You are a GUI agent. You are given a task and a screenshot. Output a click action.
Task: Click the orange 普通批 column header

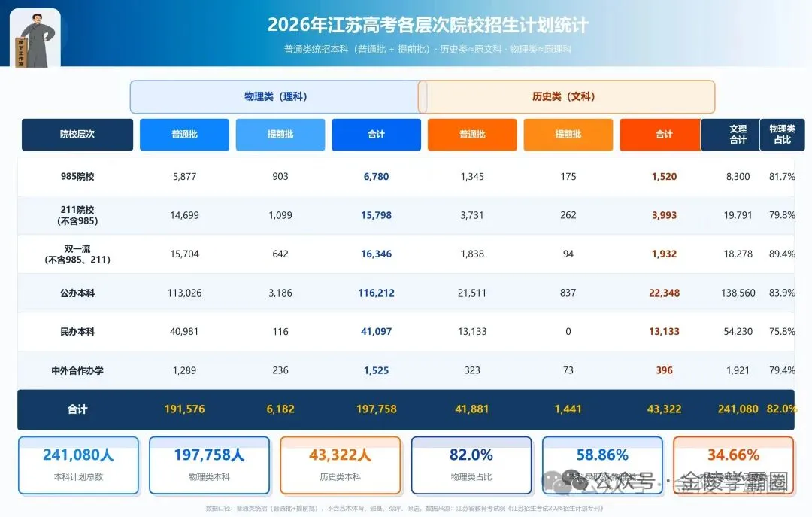tap(472, 134)
